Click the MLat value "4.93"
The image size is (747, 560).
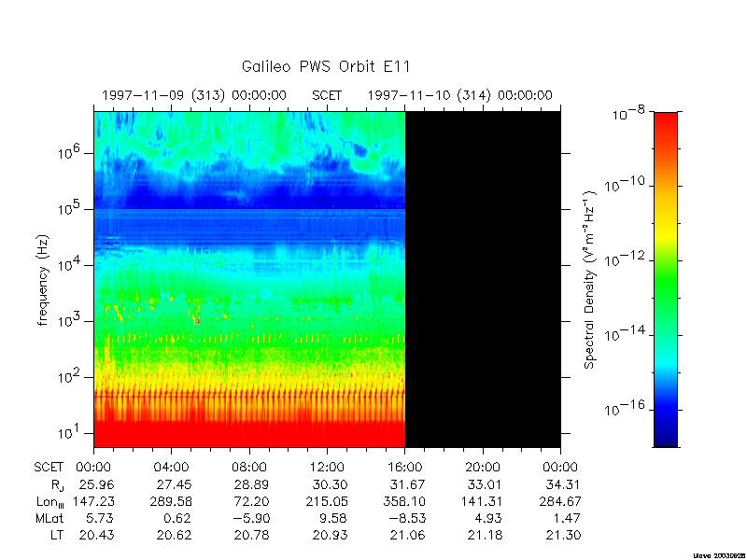click(x=488, y=518)
